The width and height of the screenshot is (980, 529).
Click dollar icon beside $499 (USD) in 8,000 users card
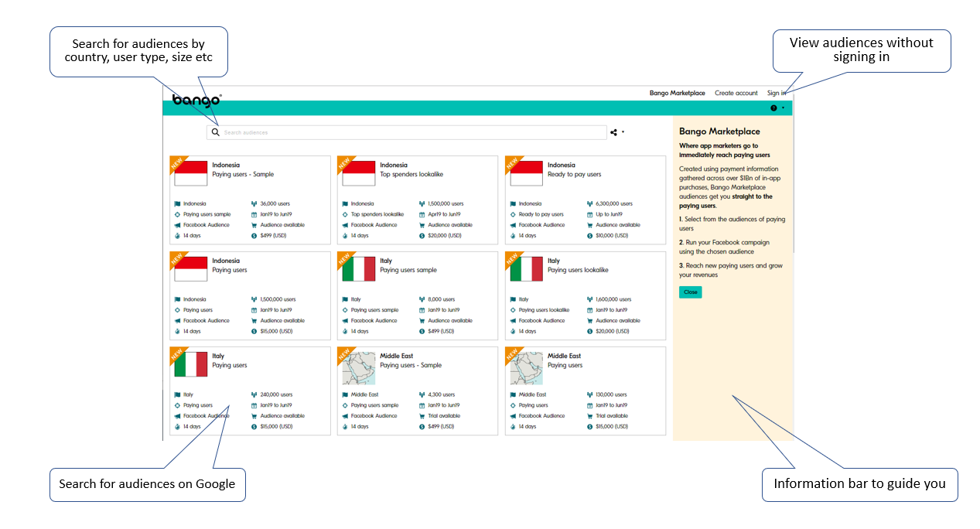coord(422,331)
